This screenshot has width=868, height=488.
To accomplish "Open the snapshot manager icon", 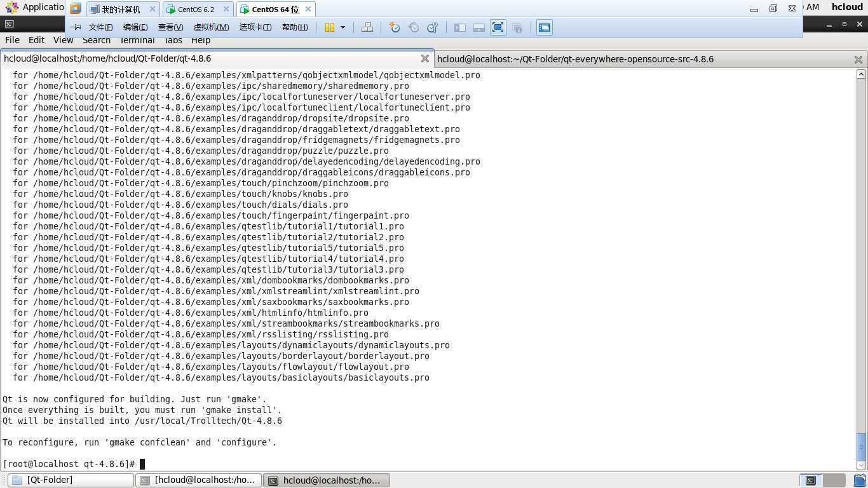I will click(433, 27).
